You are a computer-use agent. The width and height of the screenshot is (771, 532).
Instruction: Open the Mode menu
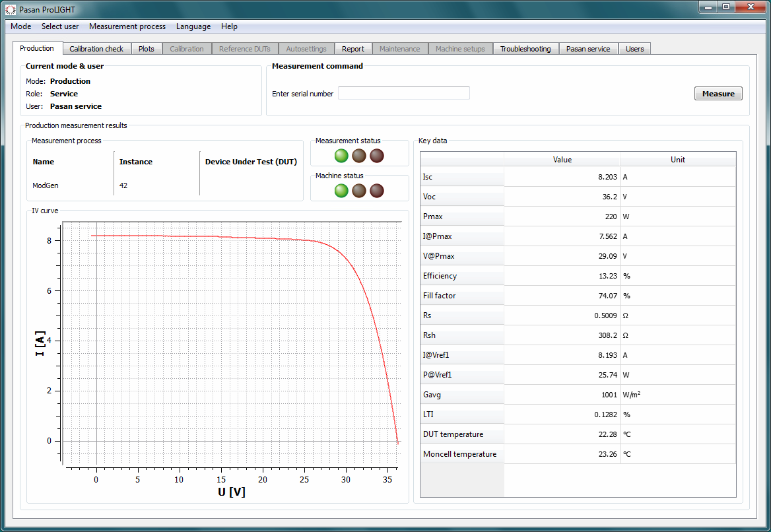point(20,26)
